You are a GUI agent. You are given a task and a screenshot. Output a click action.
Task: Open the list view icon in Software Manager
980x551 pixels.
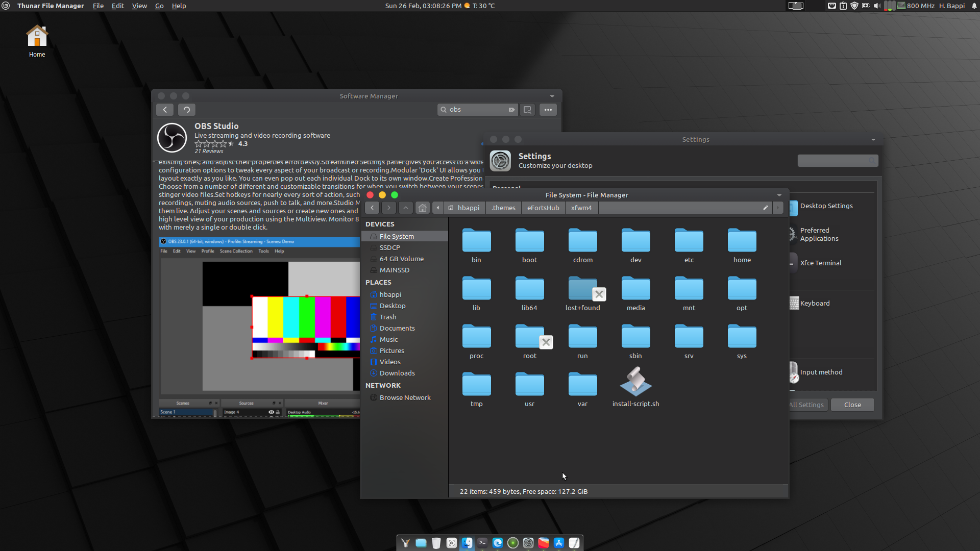527,110
